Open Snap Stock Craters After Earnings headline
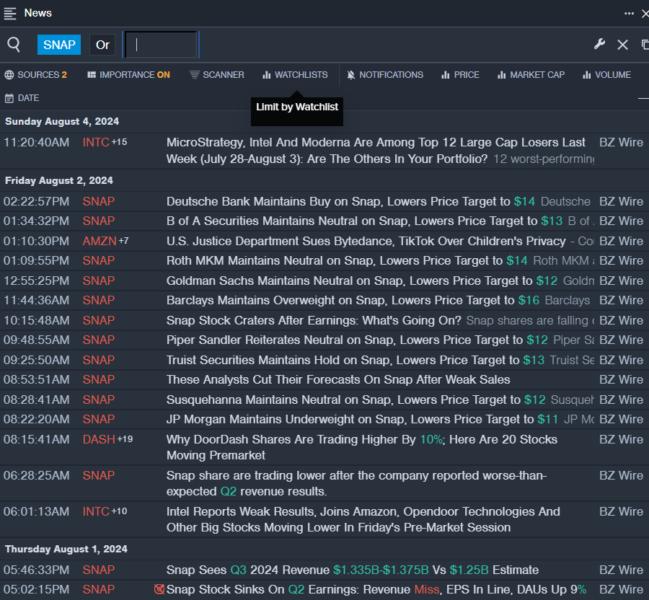Image resolution: width=649 pixels, height=600 pixels. tap(314, 320)
